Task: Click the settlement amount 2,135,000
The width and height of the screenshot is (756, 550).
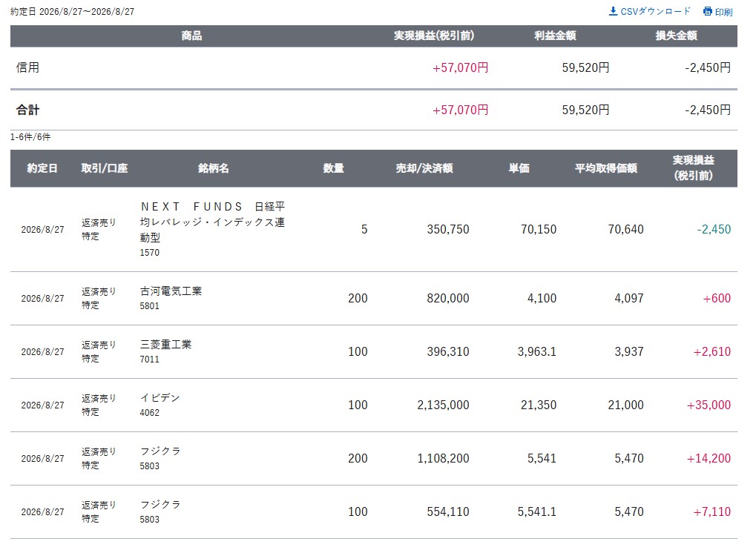Action: [x=443, y=405]
